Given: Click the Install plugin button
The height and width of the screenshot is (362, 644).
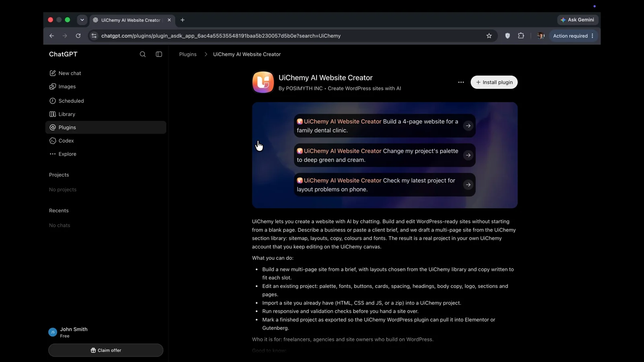Looking at the screenshot, I should [x=494, y=82].
